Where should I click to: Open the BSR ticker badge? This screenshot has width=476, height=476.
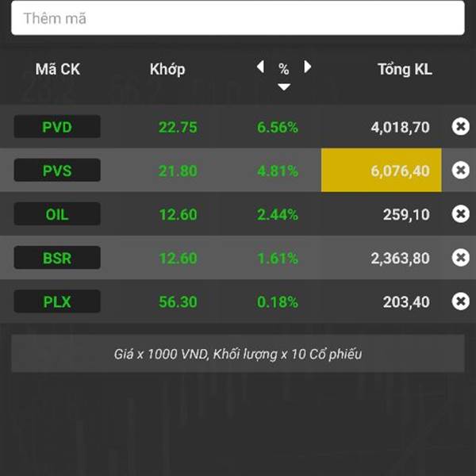point(57,258)
